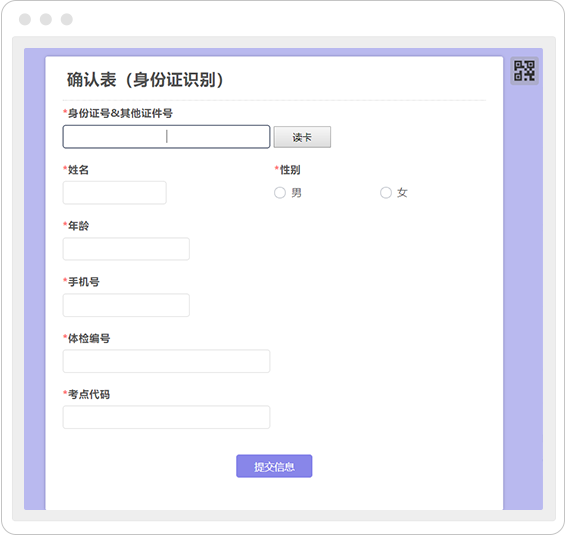Focus the 考点代码 input box
The width and height of the screenshot is (565, 535).
[166, 417]
